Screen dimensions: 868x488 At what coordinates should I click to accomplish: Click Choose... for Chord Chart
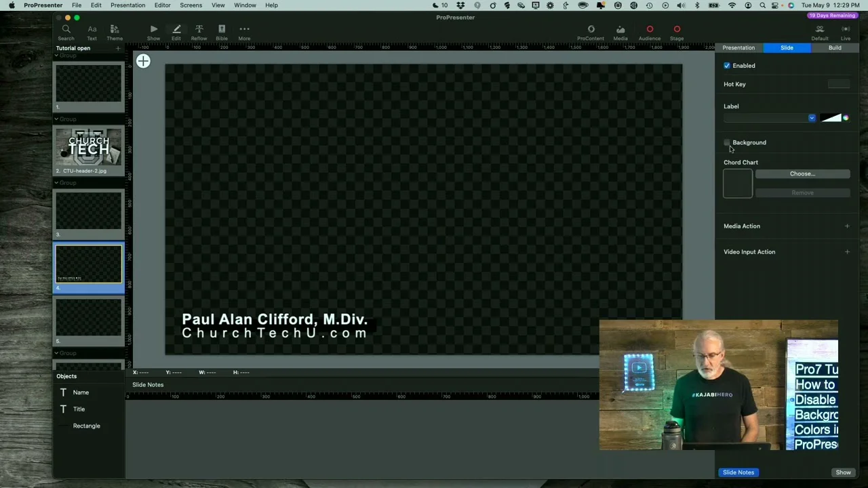(802, 174)
